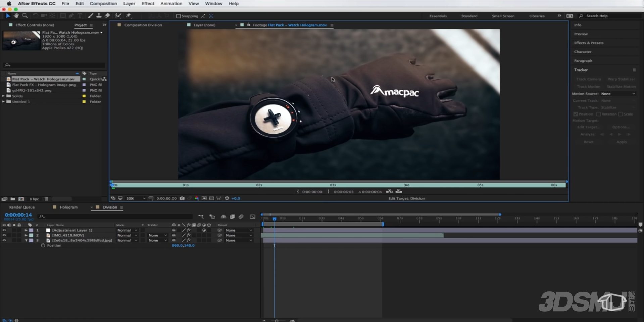Open the 50% magnification dropdown
644x322 pixels.
coord(136,198)
